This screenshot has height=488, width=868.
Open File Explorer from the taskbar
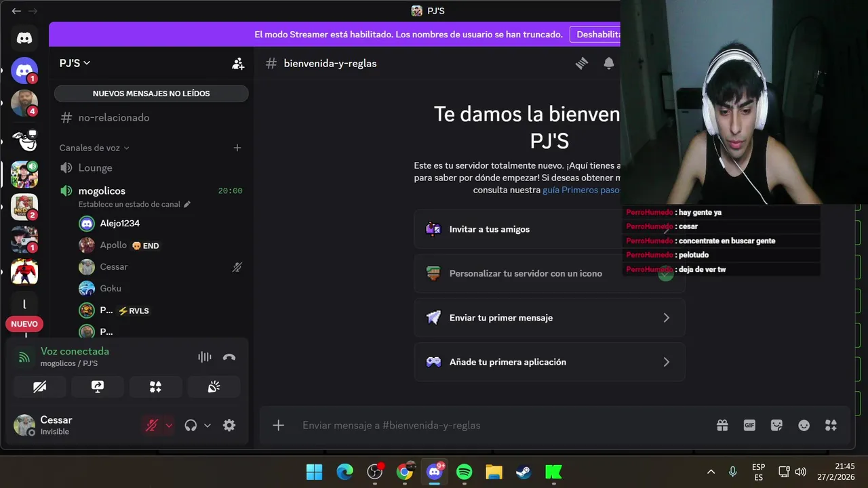pyautogui.click(x=494, y=472)
